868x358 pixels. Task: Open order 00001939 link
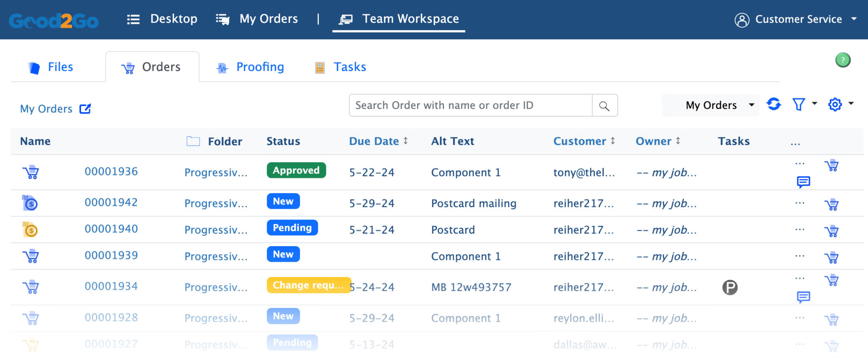pos(111,256)
